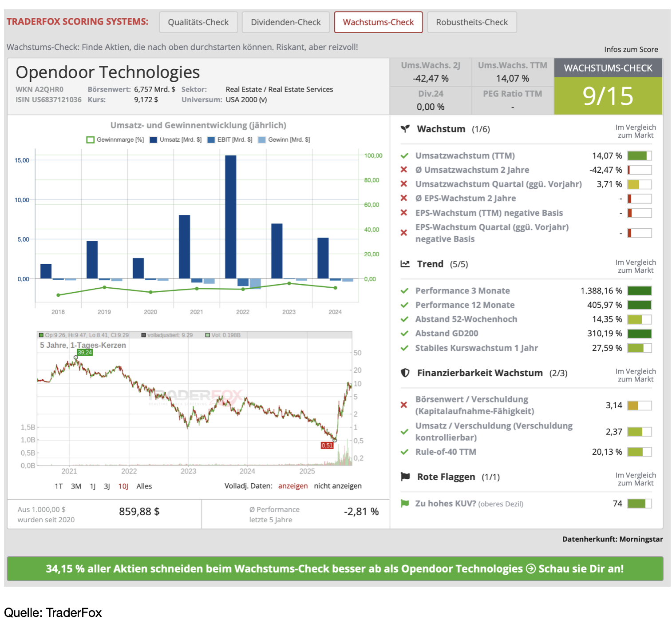Toggle the EBIT [Mrd. $] legend series
This screenshot has width=672, height=620.
click(x=229, y=139)
